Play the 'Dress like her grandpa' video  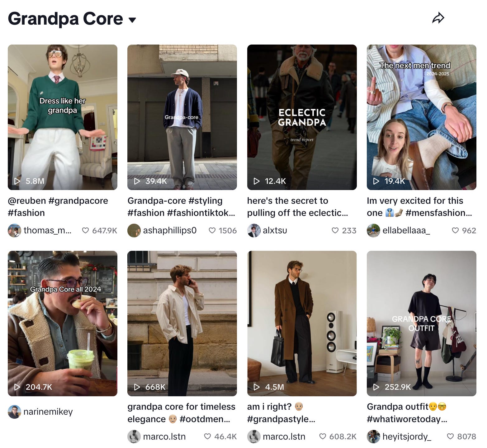coord(63,117)
